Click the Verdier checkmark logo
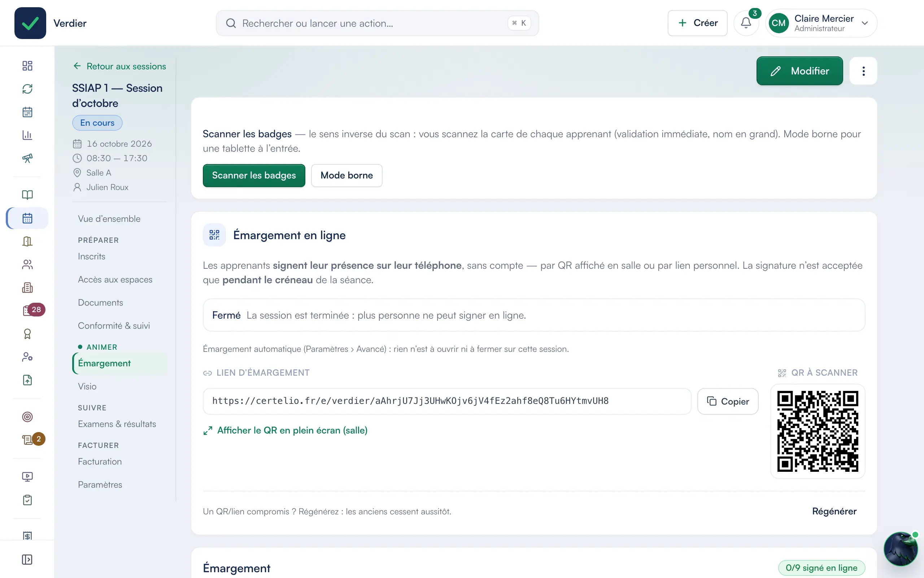 click(30, 23)
